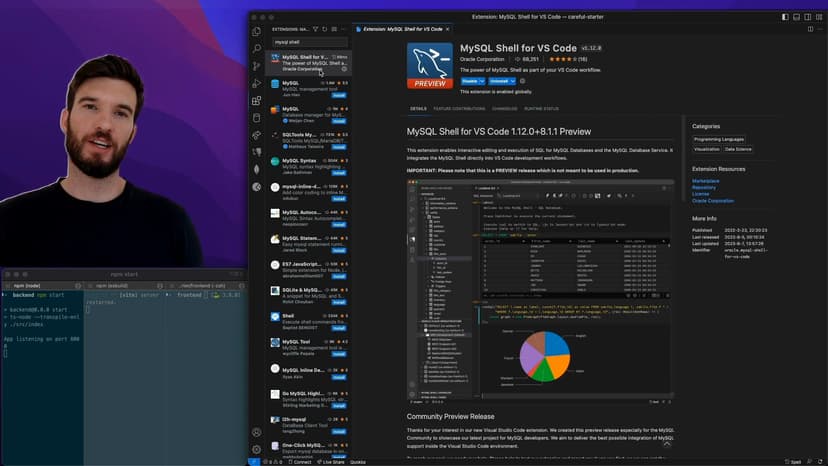The image size is (828, 466).
Task: Open the Accounts icon in activity bar
Action: pos(257,432)
